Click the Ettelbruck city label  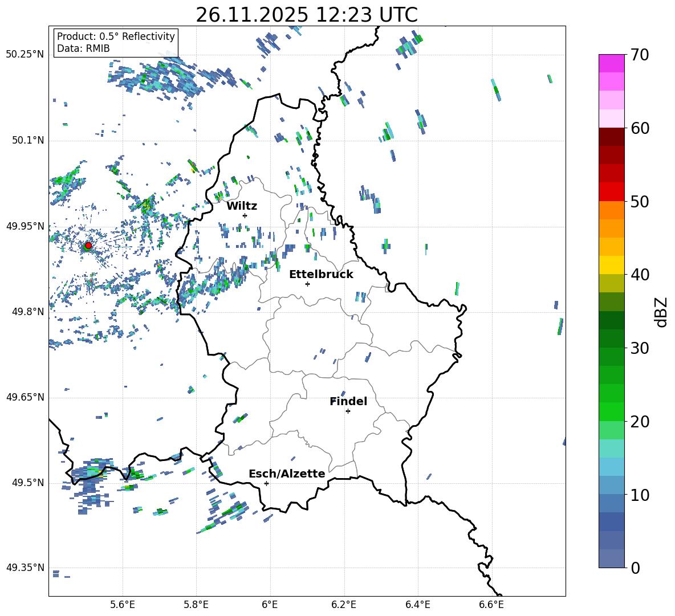[321, 275]
